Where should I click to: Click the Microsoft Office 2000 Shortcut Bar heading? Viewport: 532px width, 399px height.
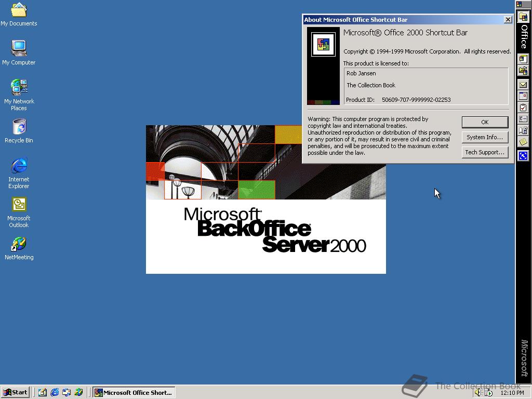coord(405,33)
